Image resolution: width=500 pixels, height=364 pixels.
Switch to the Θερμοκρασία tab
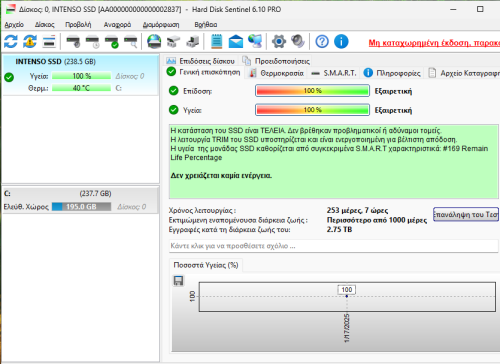point(277,73)
